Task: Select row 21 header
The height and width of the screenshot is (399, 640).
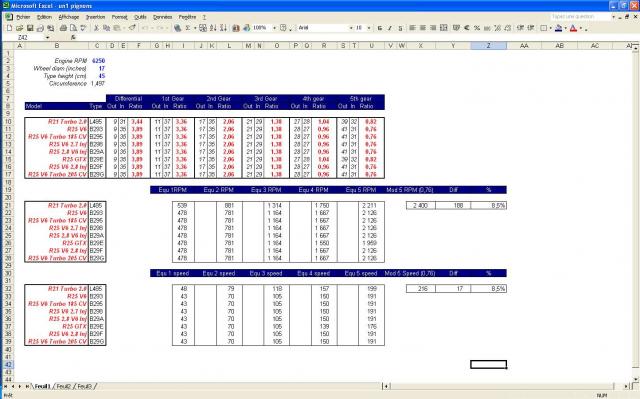Action: click(x=8, y=205)
